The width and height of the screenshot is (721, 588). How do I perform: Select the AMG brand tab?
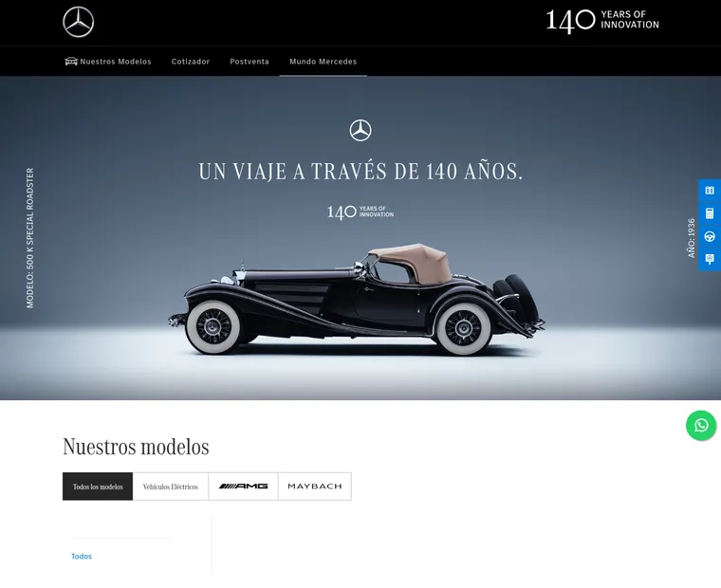tap(243, 487)
